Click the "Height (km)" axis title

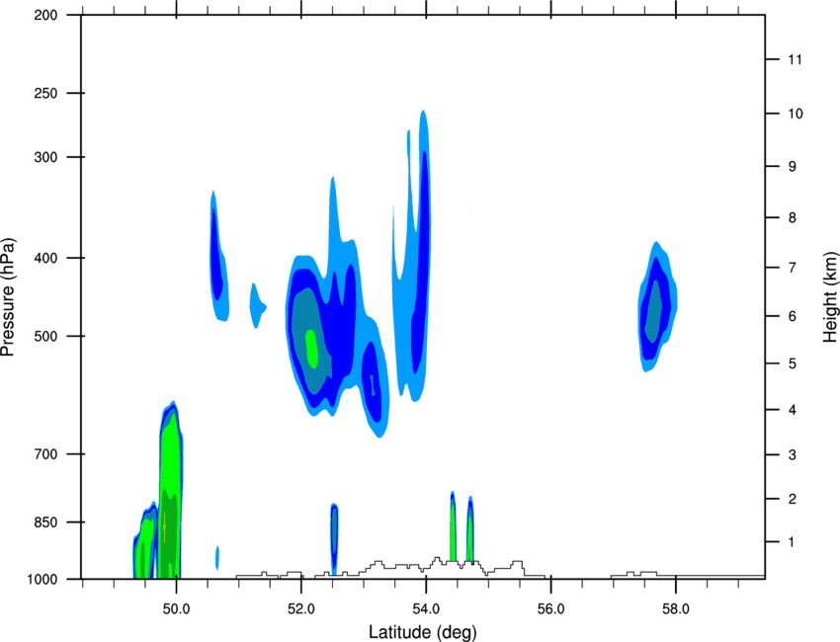coord(830,297)
